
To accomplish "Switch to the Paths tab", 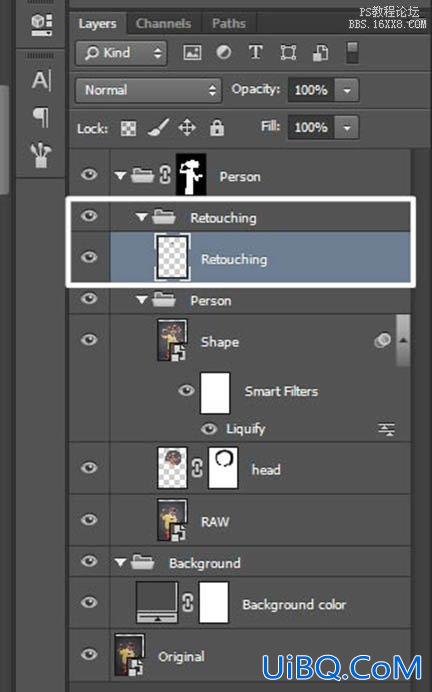I will click(x=229, y=23).
